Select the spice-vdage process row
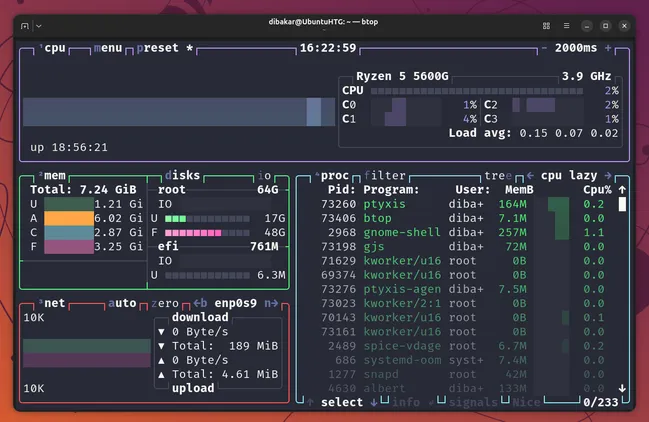The width and height of the screenshot is (649, 422). pyautogui.click(x=463, y=346)
